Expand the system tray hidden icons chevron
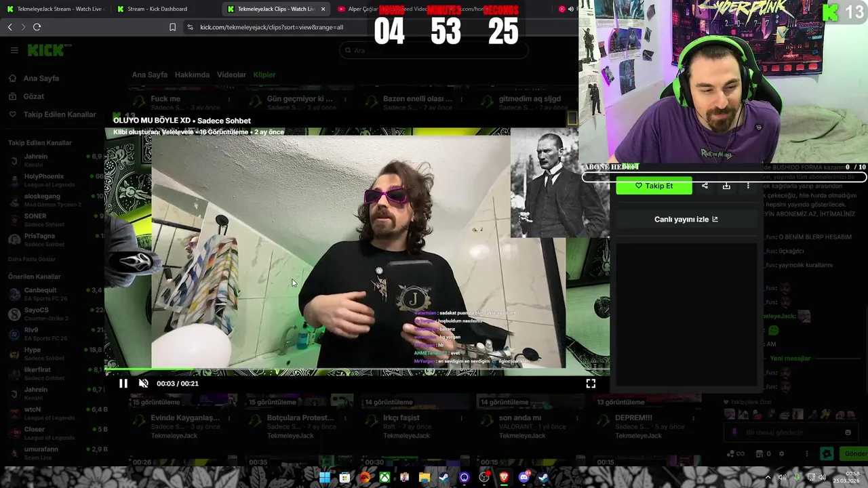Image resolution: width=868 pixels, height=488 pixels. [x=768, y=477]
